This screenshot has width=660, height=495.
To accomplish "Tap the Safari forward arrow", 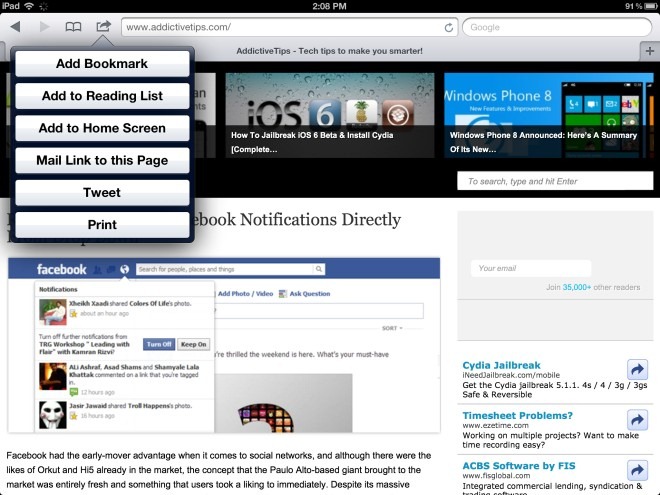I will coord(44,27).
